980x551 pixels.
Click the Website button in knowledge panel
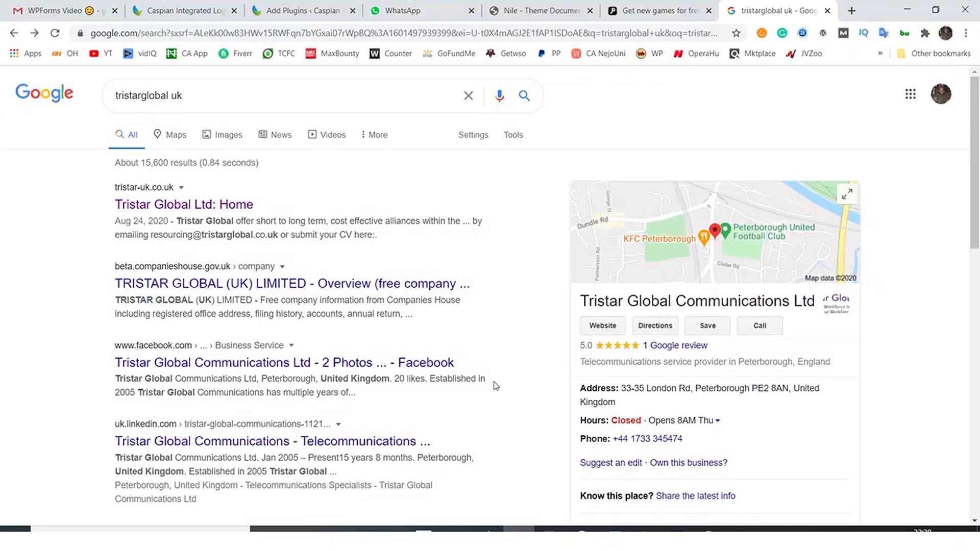tap(602, 326)
